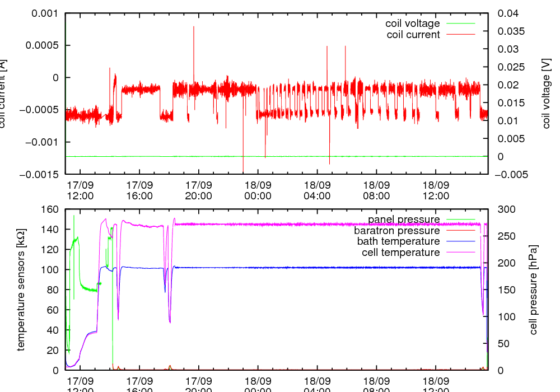Click the "coil current" legend label
560x392 pixels.
coord(413,35)
